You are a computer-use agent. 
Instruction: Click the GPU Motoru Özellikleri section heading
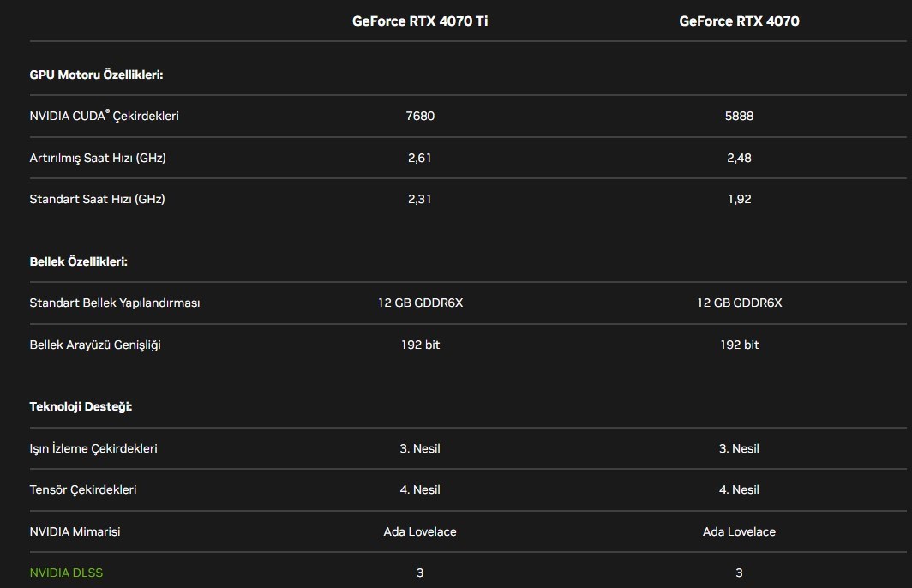[x=97, y=75]
